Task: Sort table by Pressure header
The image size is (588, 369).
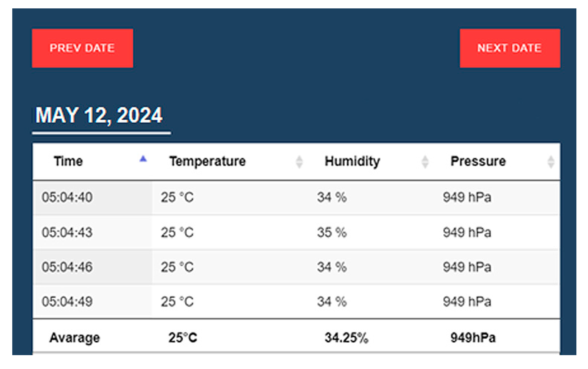Action: (478, 161)
